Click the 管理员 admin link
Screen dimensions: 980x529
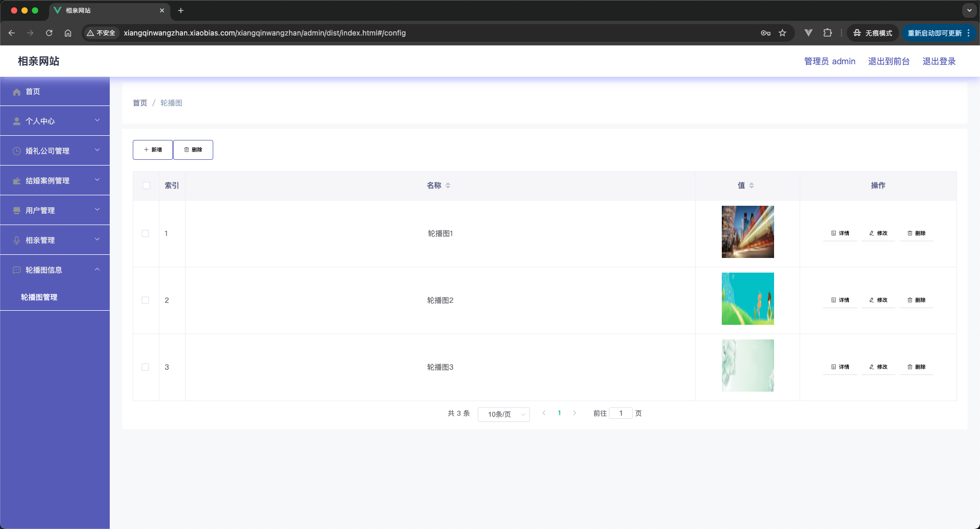(x=829, y=61)
